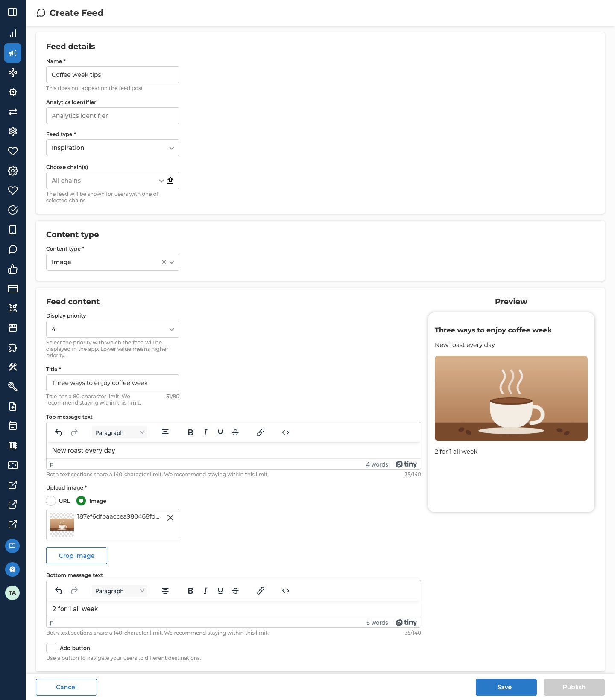Open the analytics bar chart icon

pyautogui.click(x=13, y=33)
